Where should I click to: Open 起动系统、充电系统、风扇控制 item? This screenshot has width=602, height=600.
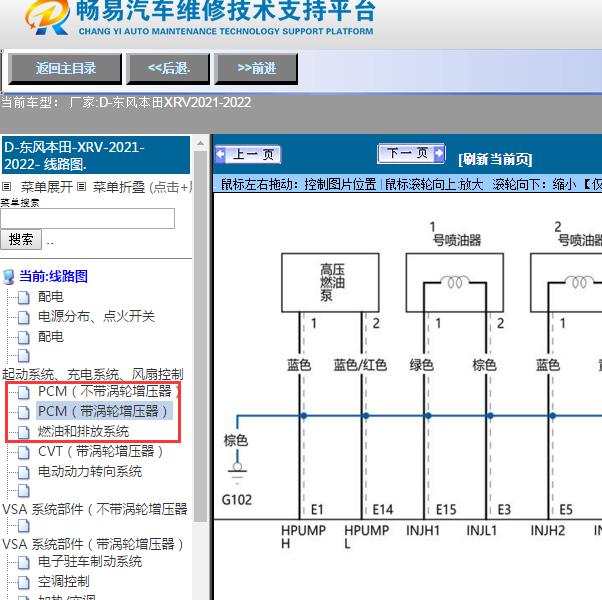click(x=93, y=374)
